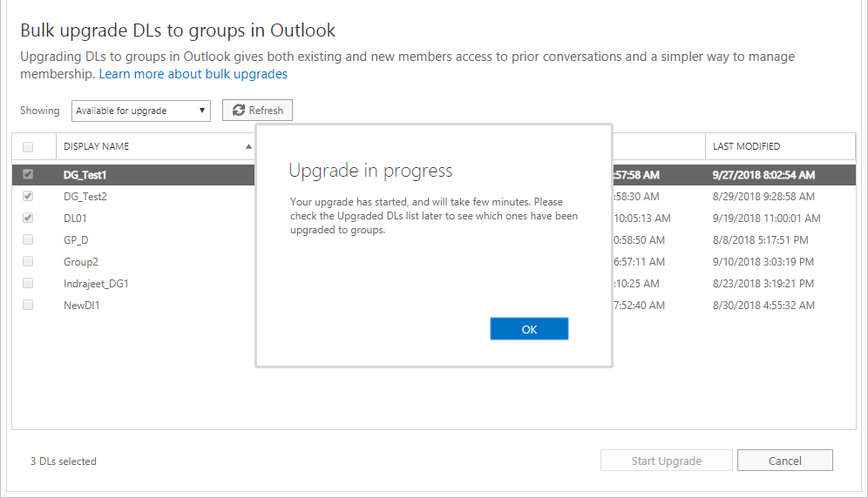This screenshot has width=868, height=498.
Task: Click last modified 8/23/2018 3:19:21 PM
Action: pos(763,284)
